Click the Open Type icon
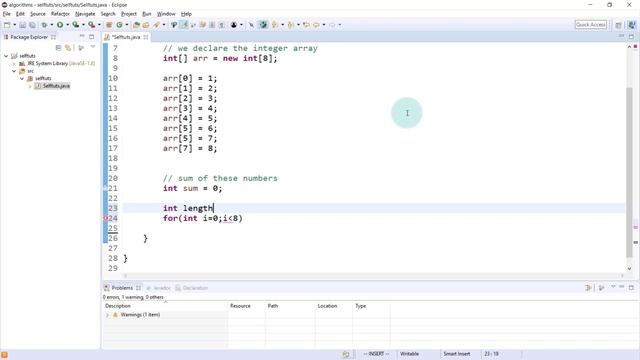 [x=136, y=25]
